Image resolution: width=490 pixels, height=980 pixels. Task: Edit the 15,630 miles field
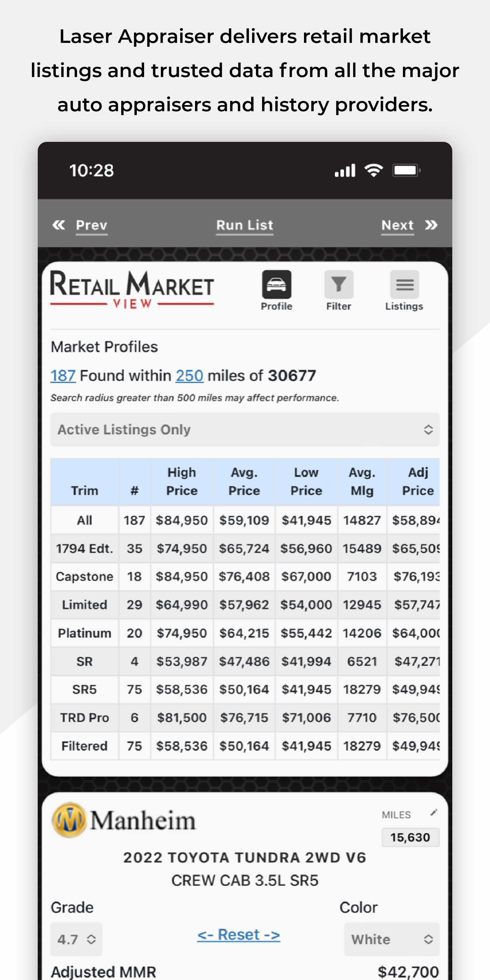(410, 837)
